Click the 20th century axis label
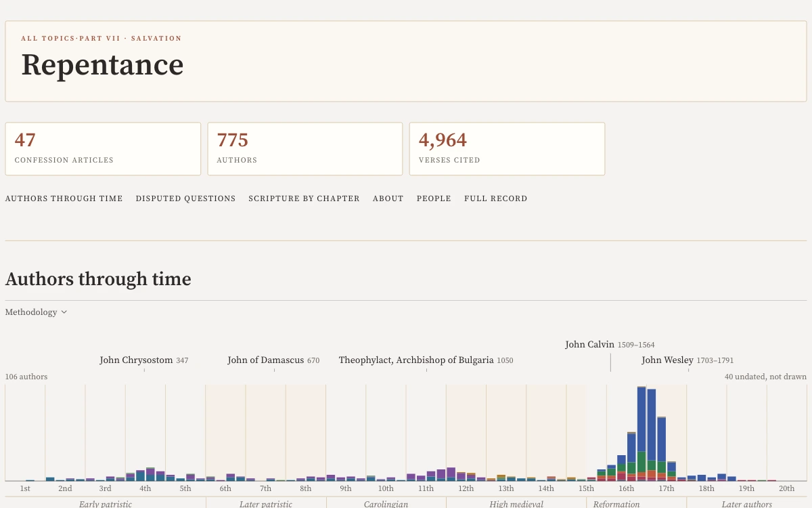 point(786,488)
